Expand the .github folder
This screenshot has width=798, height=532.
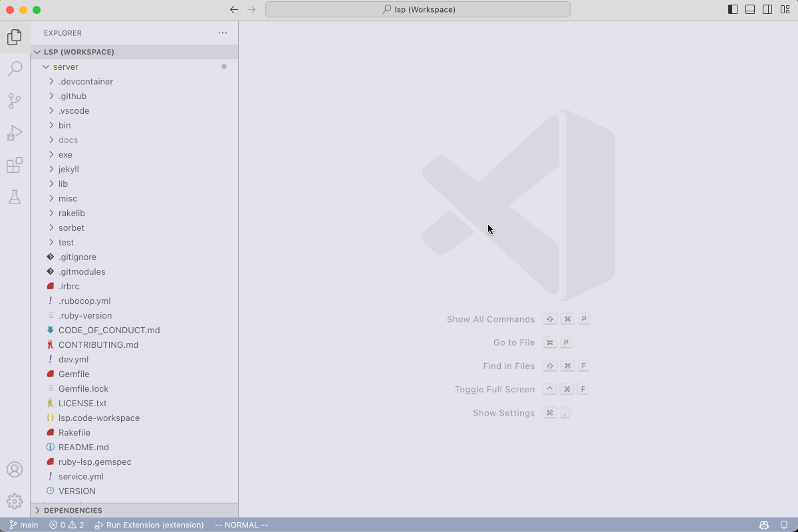pos(134,96)
